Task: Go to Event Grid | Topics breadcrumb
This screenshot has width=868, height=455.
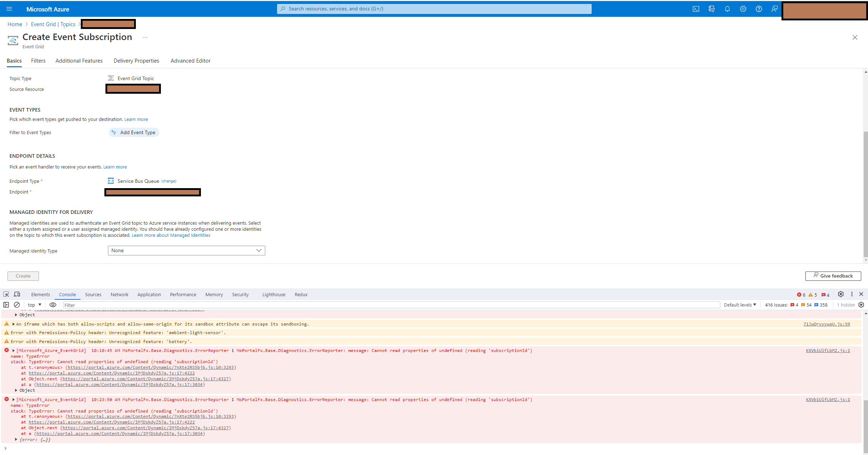Action: [x=53, y=24]
